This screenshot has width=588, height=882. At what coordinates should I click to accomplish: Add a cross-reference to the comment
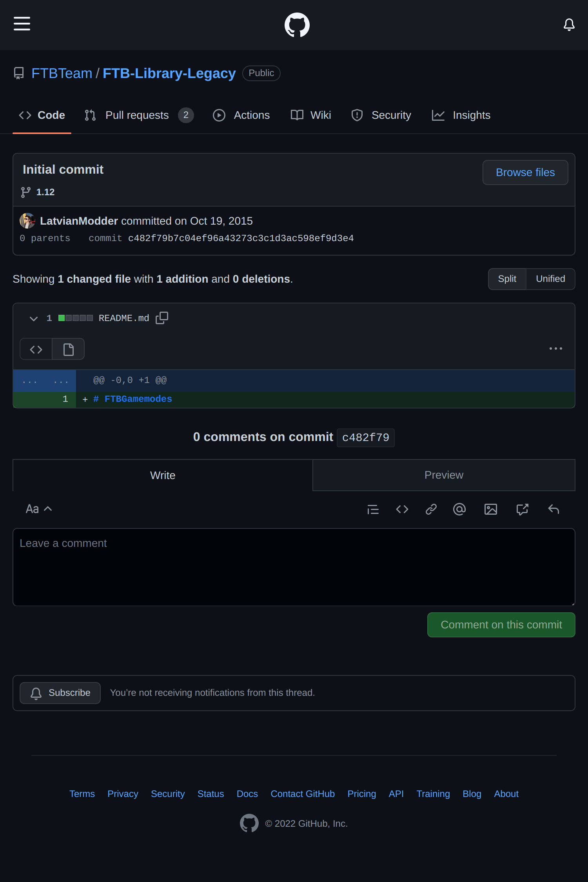[522, 509]
